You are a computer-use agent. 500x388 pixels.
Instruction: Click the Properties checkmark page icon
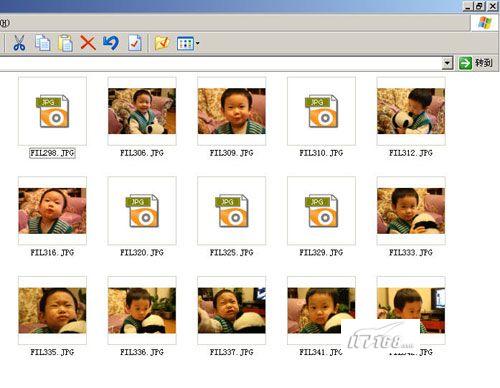pyautogui.click(x=135, y=43)
